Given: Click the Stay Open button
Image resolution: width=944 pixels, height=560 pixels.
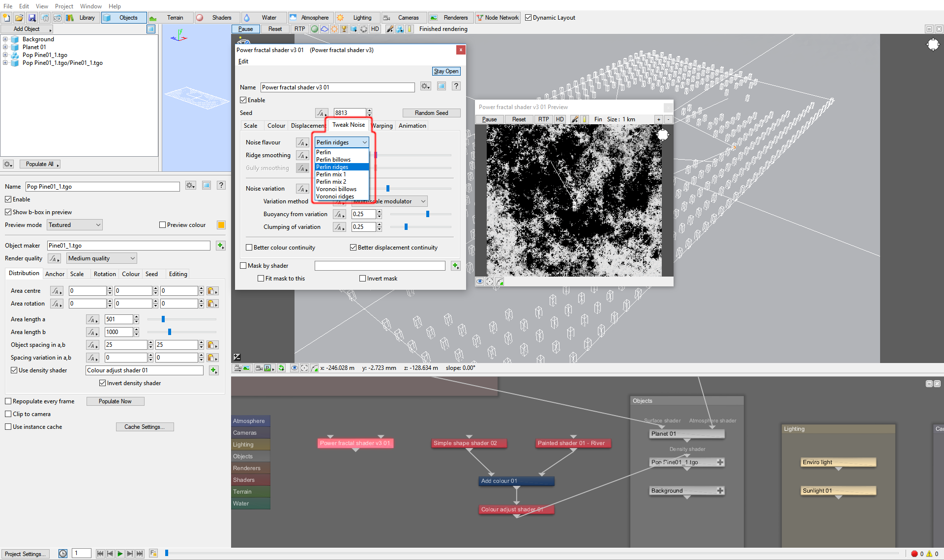Looking at the screenshot, I should coord(446,71).
